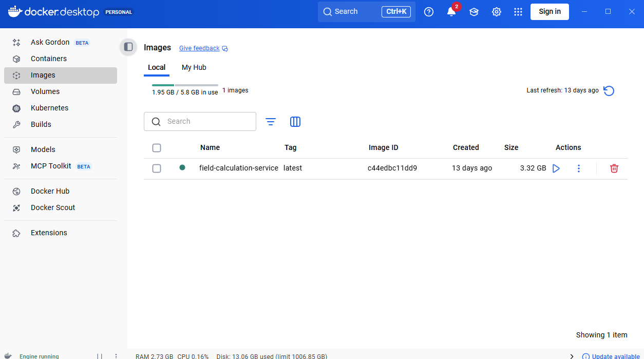Open the Give feedback link
Image resolution: width=644 pixels, height=359 pixels.
click(x=199, y=48)
